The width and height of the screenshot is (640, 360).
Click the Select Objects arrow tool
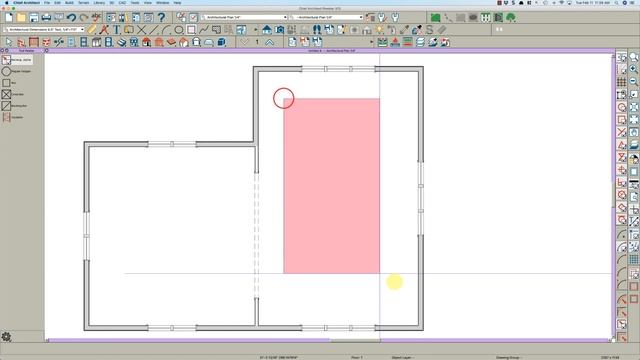(9, 42)
